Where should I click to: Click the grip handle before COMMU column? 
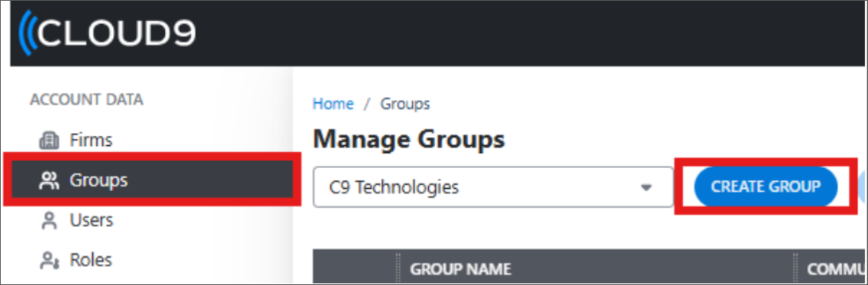tap(795, 268)
